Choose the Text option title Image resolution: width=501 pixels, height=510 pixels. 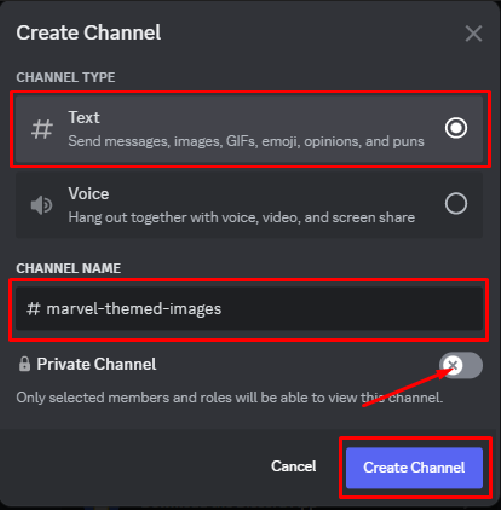point(84,117)
